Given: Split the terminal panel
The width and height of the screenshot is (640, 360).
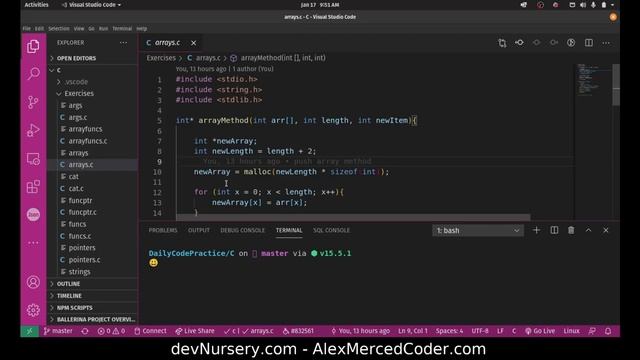Looking at the screenshot, I should click(554, 230).
